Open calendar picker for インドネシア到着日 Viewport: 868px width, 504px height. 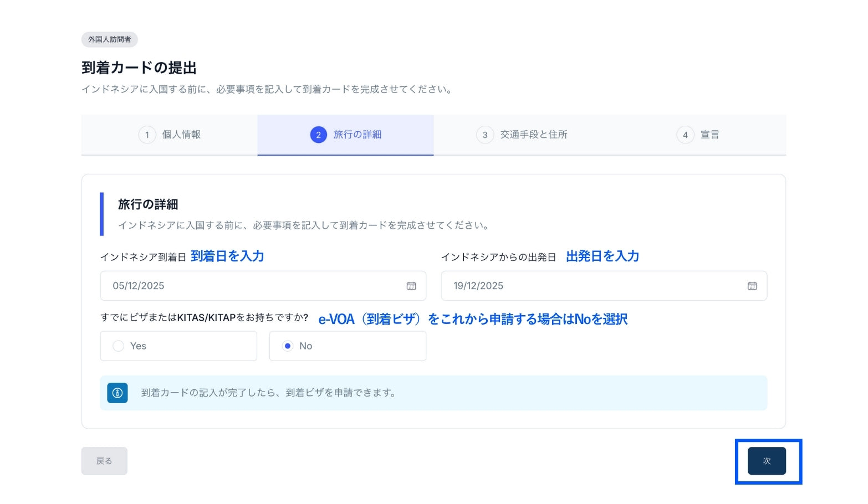[x=411, y=286]
